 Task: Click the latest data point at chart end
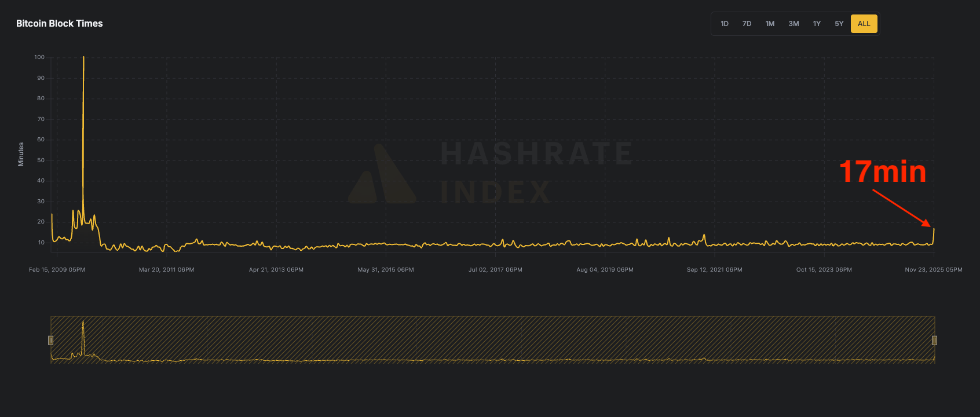pos(933,229)
